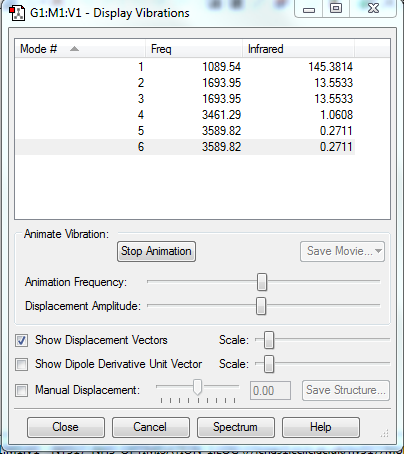The image size is (404, 454).
Task: Select mode 4 with frequency 3461.29
Action: 185,115
